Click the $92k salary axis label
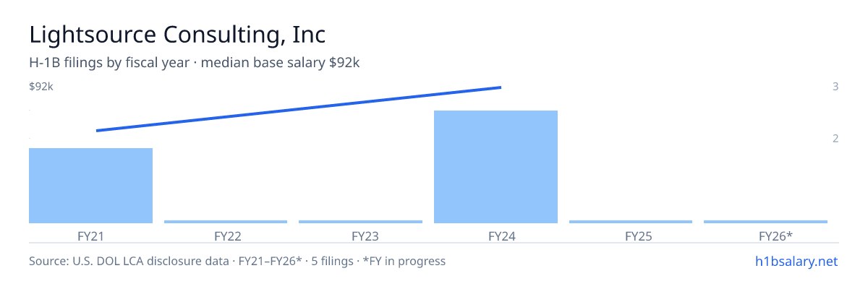 coord(41,87)
